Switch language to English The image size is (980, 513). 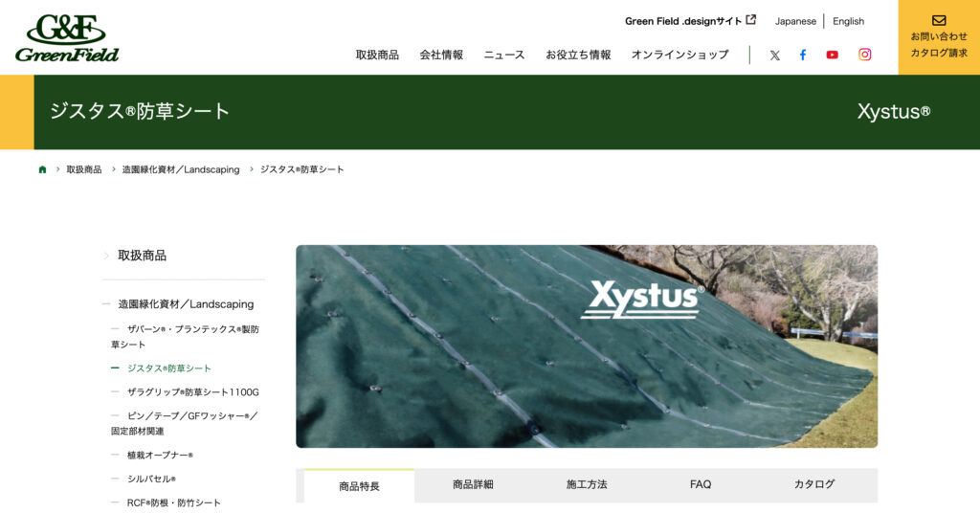click(848, 21)
